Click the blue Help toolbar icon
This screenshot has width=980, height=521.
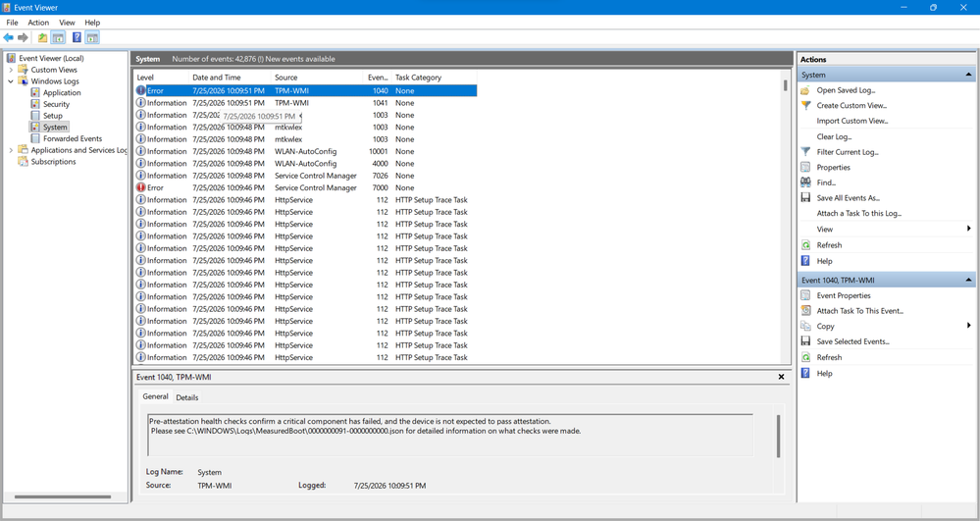click(77, 37)
